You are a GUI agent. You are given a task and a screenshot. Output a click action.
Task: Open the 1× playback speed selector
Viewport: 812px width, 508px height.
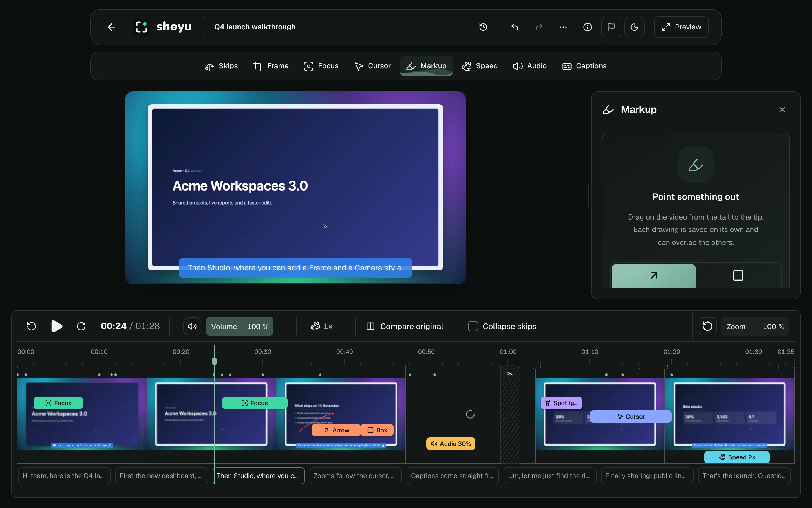point(321,326)
